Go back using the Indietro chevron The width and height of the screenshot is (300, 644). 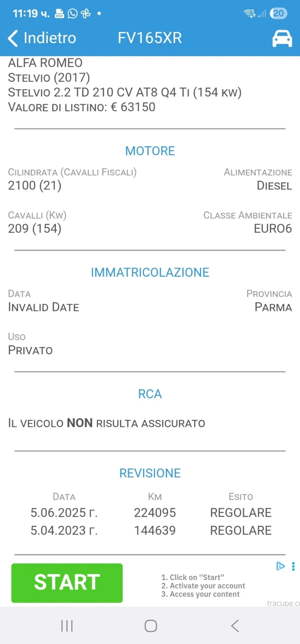click(x=13, y=38)
